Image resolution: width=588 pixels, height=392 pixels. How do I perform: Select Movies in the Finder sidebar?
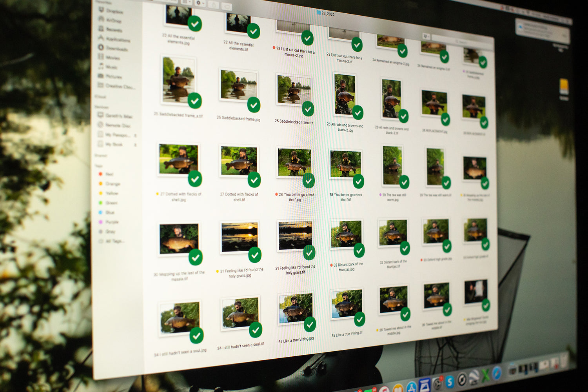[x=101, y=57]
